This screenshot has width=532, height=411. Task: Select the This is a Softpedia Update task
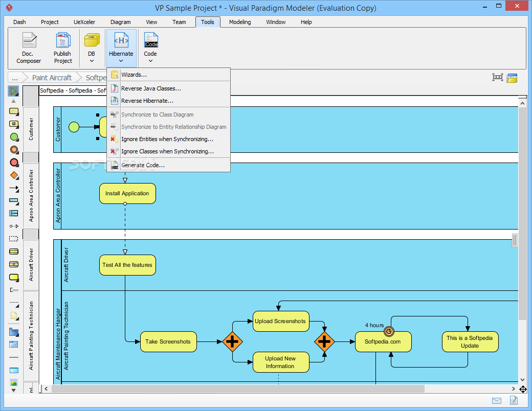coord(470,342)
